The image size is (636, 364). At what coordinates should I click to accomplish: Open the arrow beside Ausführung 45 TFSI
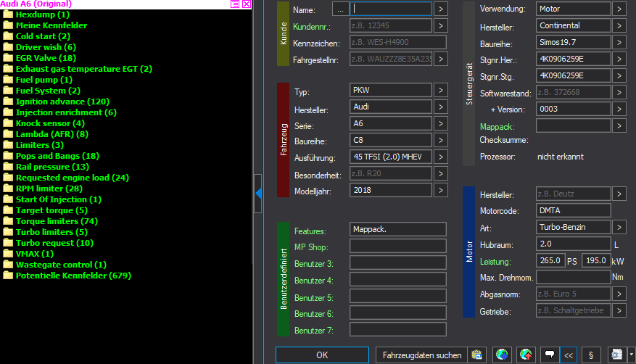coord(440,157)
